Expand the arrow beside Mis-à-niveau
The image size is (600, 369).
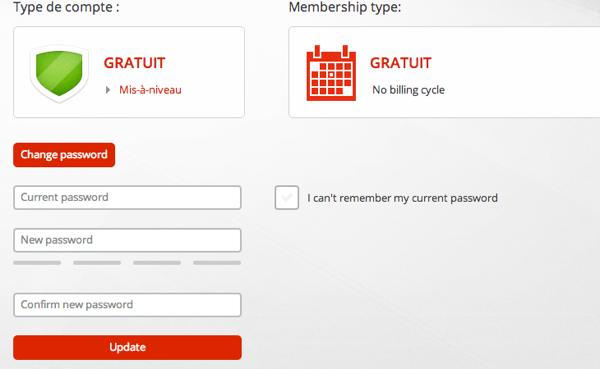click(108, 90)
